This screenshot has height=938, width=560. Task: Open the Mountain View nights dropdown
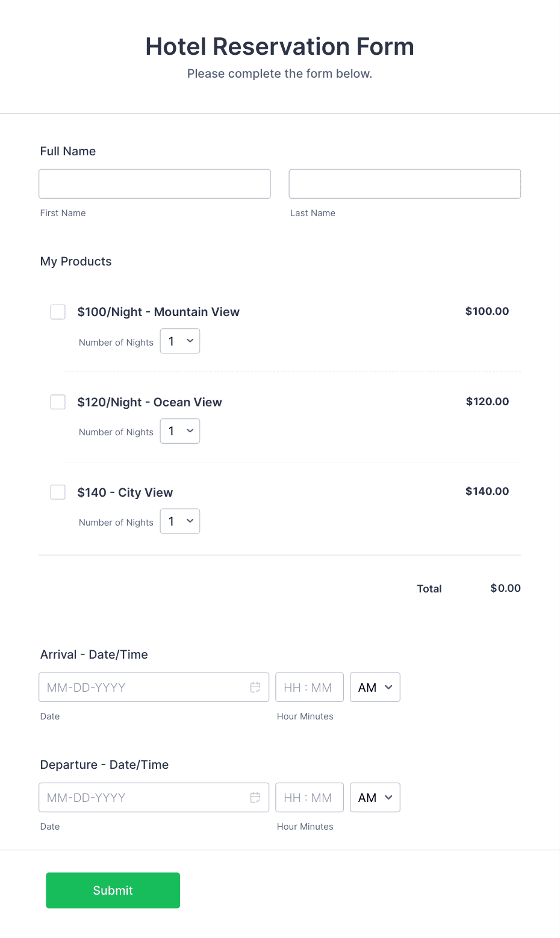[179, 341]
